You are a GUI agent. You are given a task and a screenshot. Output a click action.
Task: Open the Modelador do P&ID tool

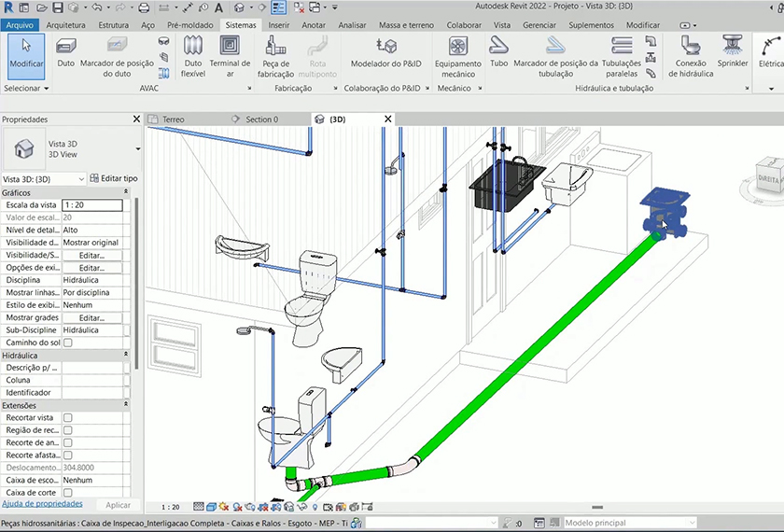385,52
